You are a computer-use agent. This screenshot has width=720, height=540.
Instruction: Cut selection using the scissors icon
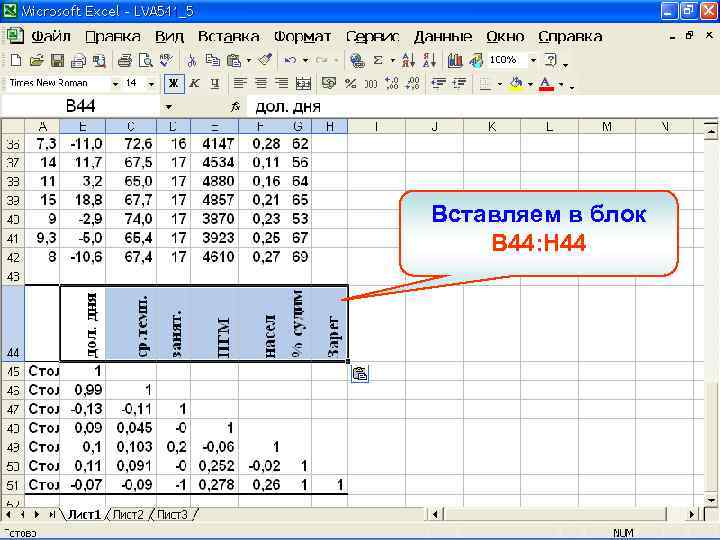191,60
